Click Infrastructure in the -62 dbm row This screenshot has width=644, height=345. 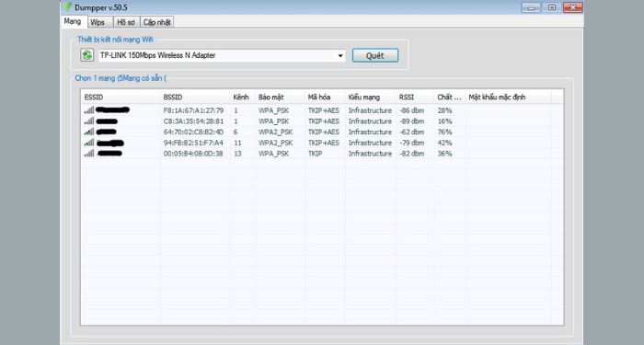(x=370, y=132)
